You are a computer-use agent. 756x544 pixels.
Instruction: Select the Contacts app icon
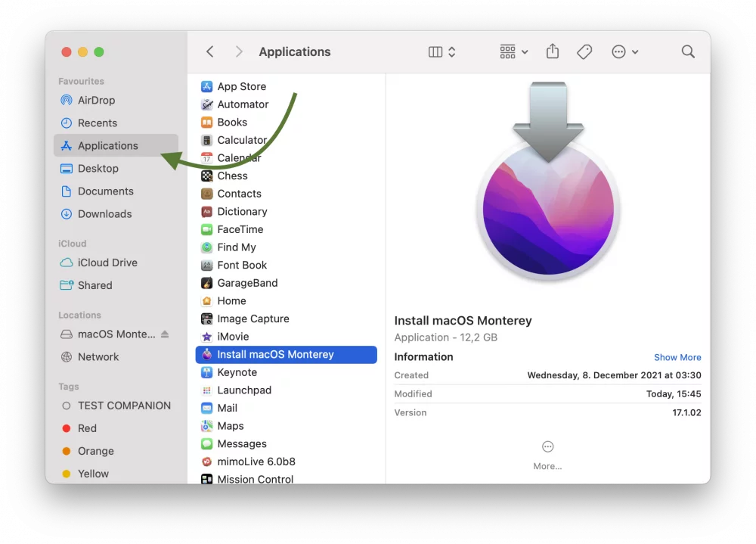[x=207, y=194]
